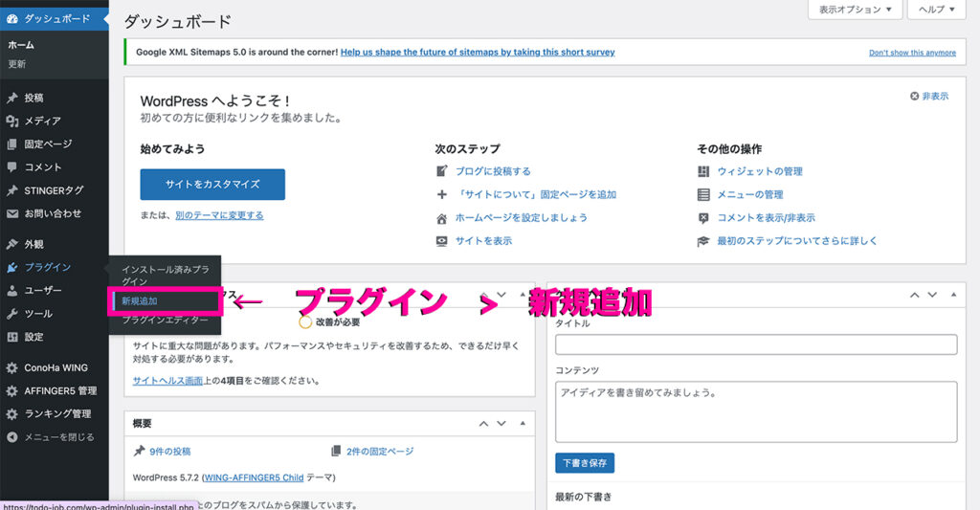Click the person icon beside ユーザー
Screen dimensions: 980x510
pos(11,291)
